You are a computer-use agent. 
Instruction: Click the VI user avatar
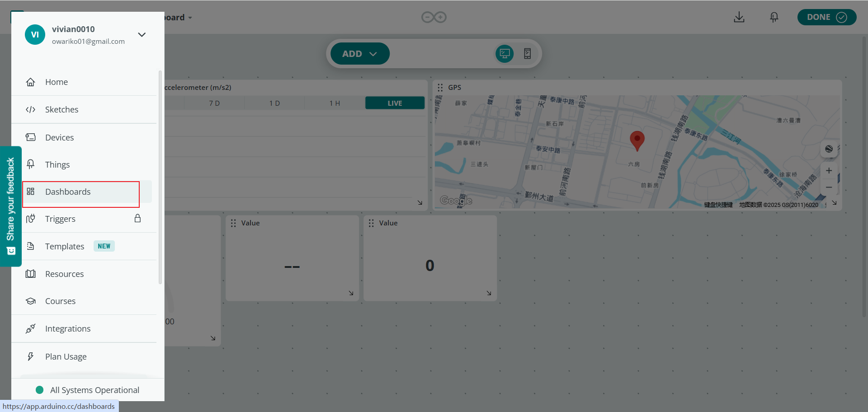click(35, 35)
